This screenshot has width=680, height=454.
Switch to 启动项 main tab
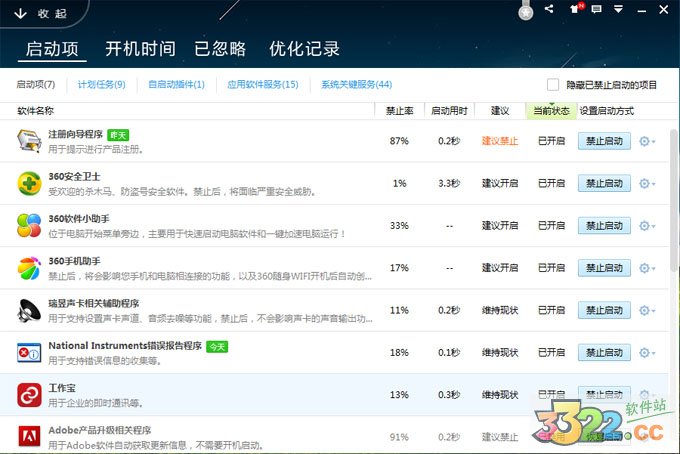(x=52, y=49)
